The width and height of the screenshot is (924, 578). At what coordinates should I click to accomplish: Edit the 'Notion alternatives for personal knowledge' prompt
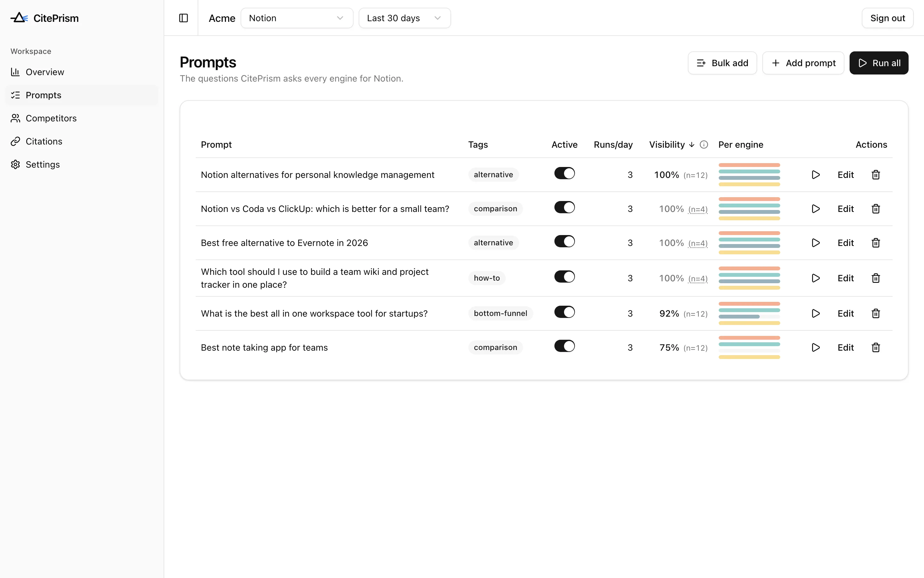(845, 175)
